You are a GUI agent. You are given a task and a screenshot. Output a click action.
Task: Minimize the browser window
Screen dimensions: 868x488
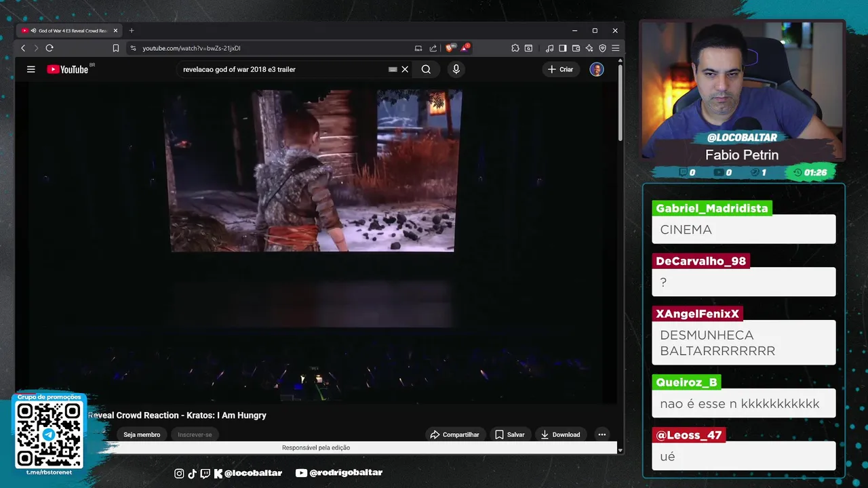(574, 30)
